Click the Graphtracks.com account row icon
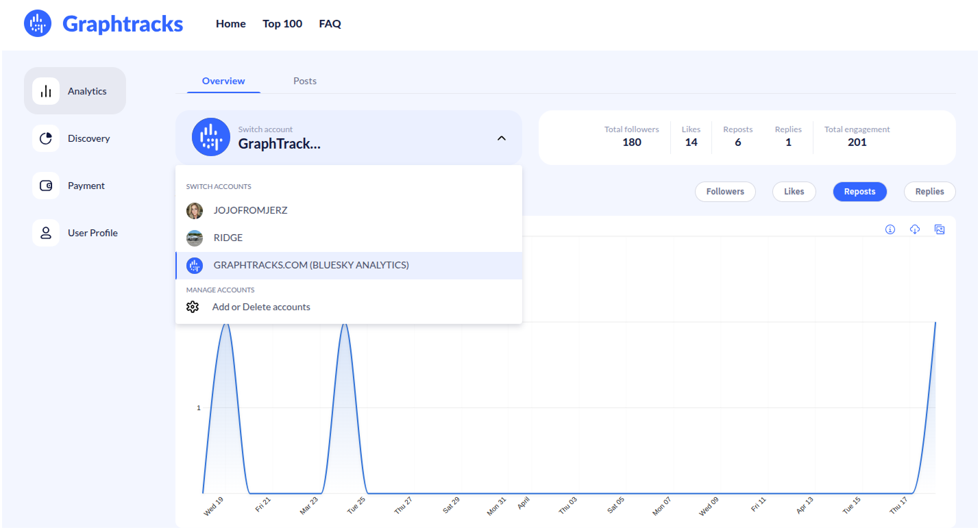Viewport: 980px width, 530px height. 195,265
